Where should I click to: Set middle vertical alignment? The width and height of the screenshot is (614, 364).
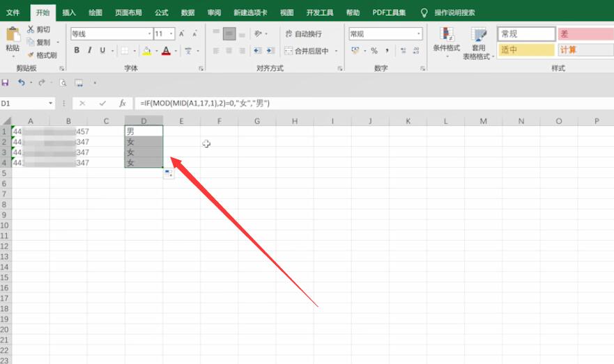click(x=229, y=33)
